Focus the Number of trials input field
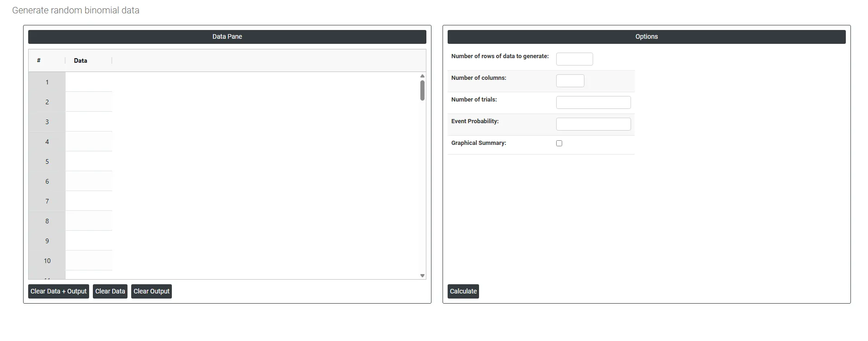Screen dimensions: 868x341 coord(593,102)
